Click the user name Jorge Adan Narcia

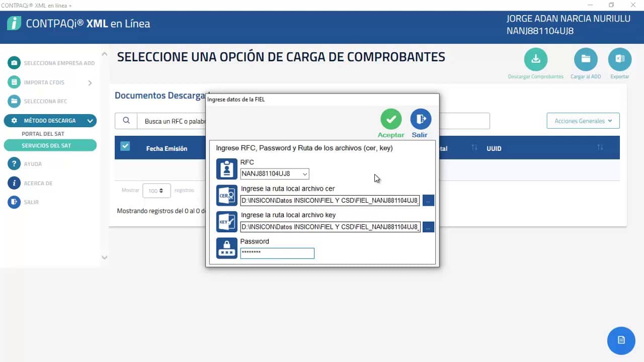point(569,19)
